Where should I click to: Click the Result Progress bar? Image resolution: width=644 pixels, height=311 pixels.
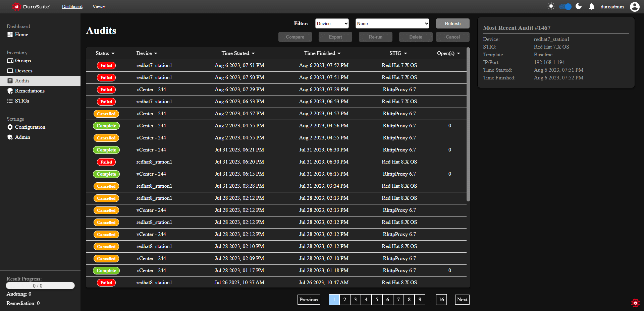pos(40,286)
